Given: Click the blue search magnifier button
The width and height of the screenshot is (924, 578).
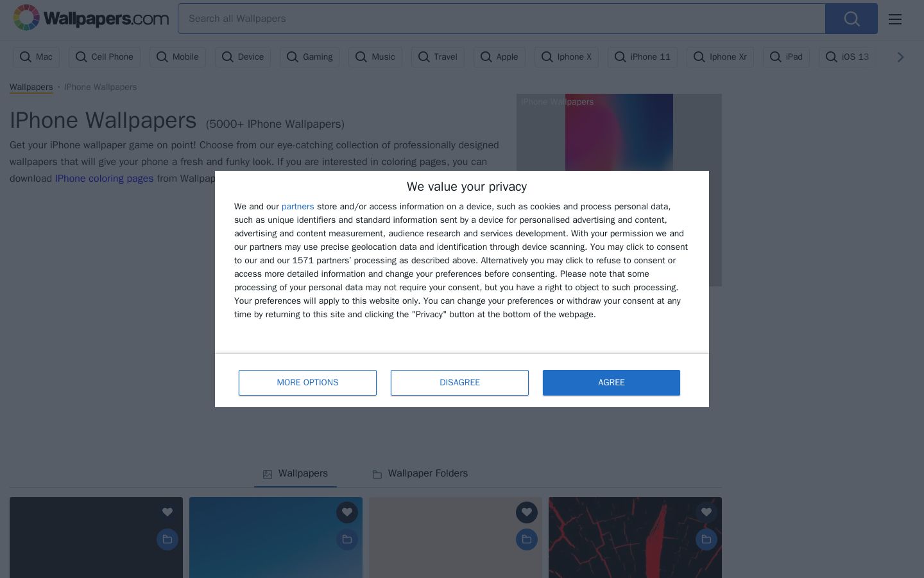Looking at the screenshot, I should click(x=851, y=19).
